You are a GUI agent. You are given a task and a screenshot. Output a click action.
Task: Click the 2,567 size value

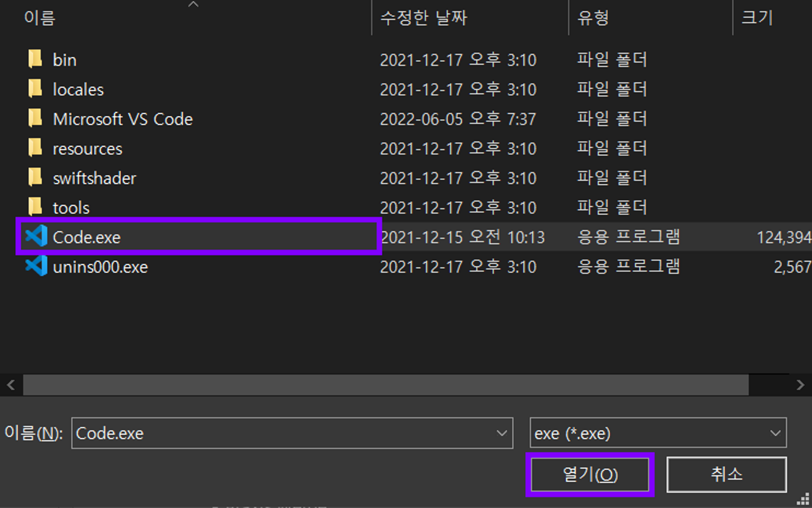tap(792, 267)
